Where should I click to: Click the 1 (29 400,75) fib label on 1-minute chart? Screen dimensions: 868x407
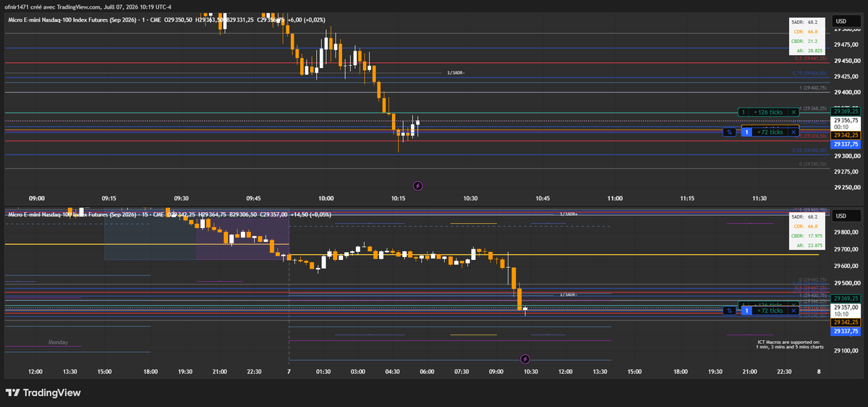coord(812,88)
